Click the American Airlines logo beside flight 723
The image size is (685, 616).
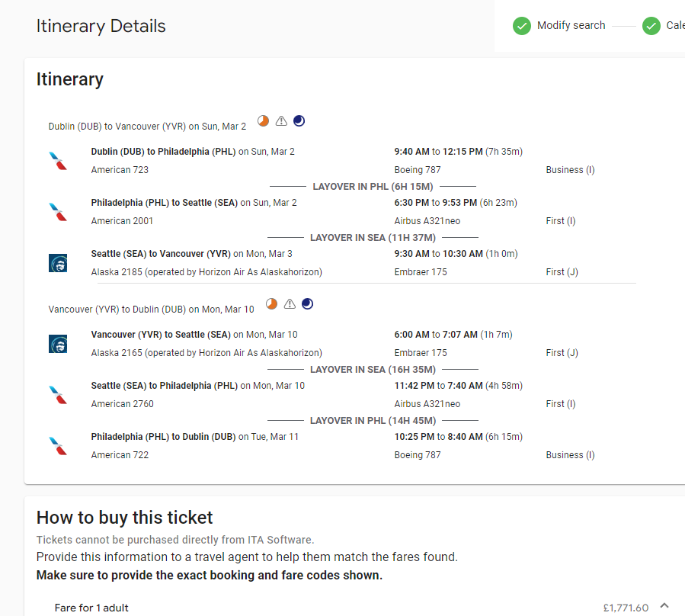coord(58,161)
